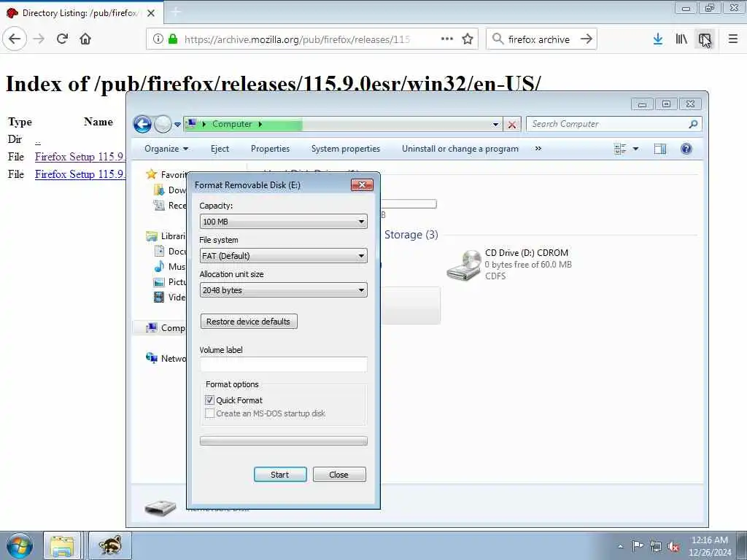Screen dimensions: 747x560
Task: Select the CD Drive (D:) CDROM
Action: point(510,264)
